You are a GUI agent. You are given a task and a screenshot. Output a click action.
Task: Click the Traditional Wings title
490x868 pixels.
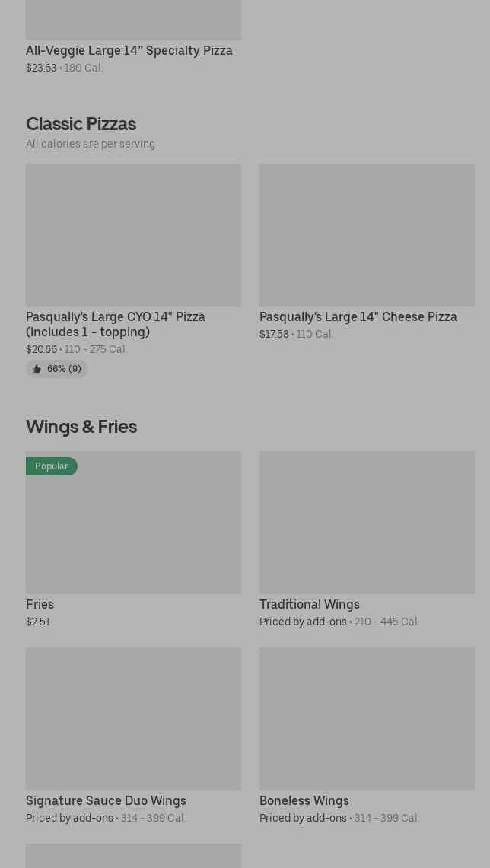point(310,604)
